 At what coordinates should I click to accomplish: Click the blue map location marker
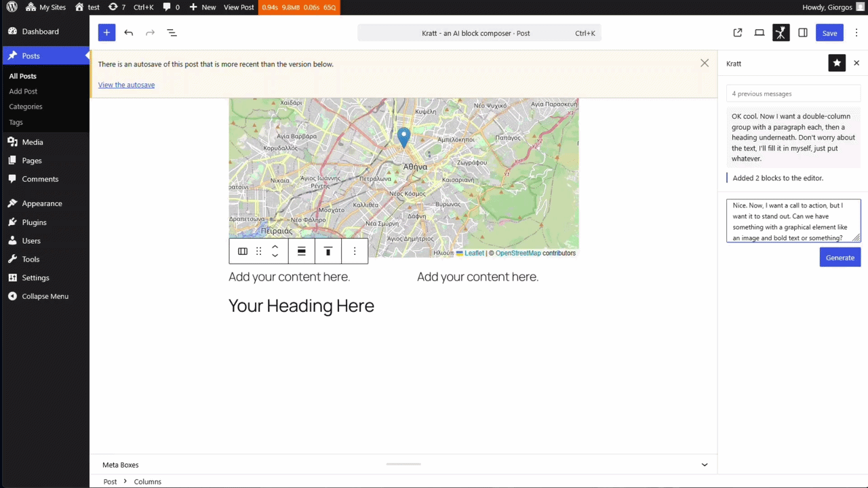403,138
